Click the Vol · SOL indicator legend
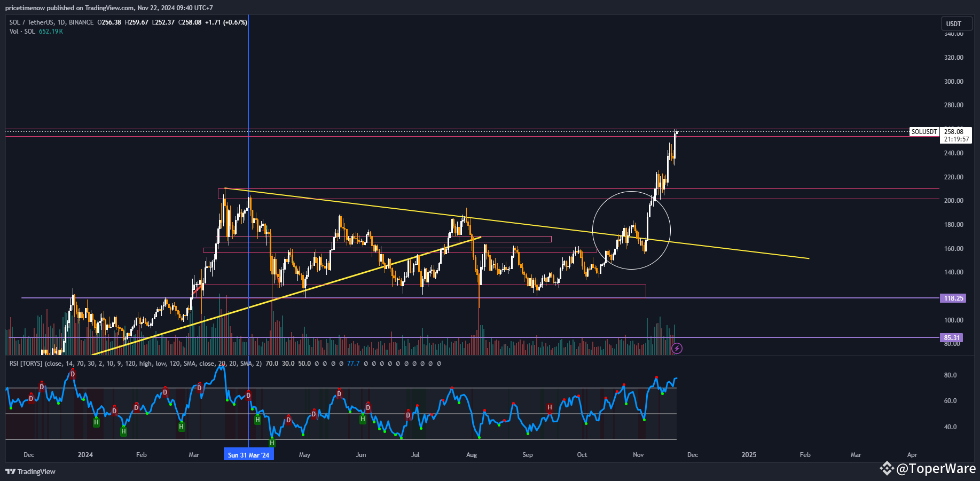The width and height of the screenshot is (980, 481). 22,31
